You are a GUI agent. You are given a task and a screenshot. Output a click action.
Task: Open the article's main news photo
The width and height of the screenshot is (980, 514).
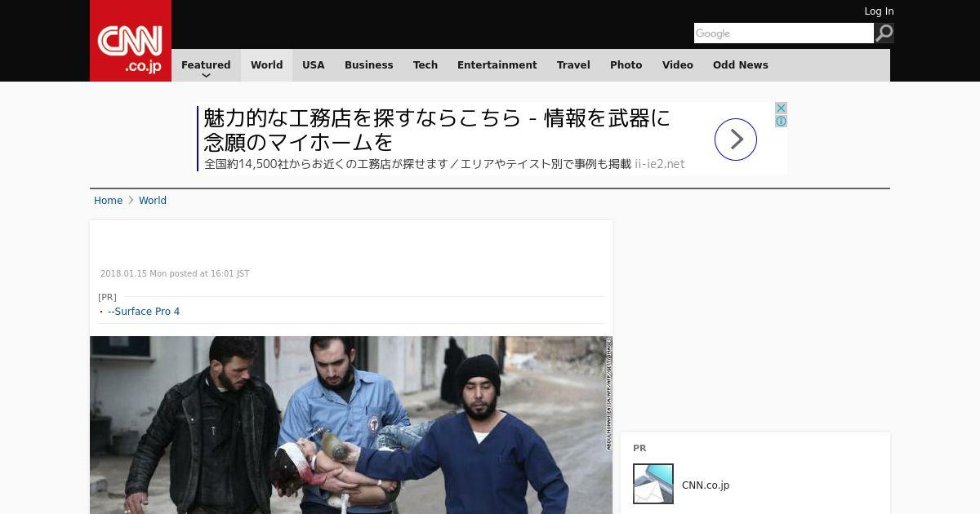pos(351,425)
